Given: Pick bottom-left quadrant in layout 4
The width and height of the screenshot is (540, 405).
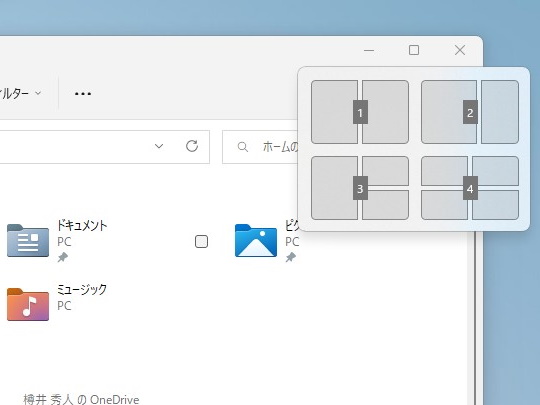Looking at the screenshot, I should point(444,205).
